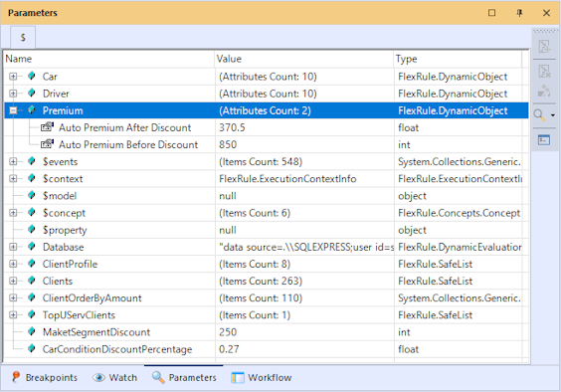Screen dimensions: 561x392
Task: Click the Car variable icon
Action: click(32, 76)
